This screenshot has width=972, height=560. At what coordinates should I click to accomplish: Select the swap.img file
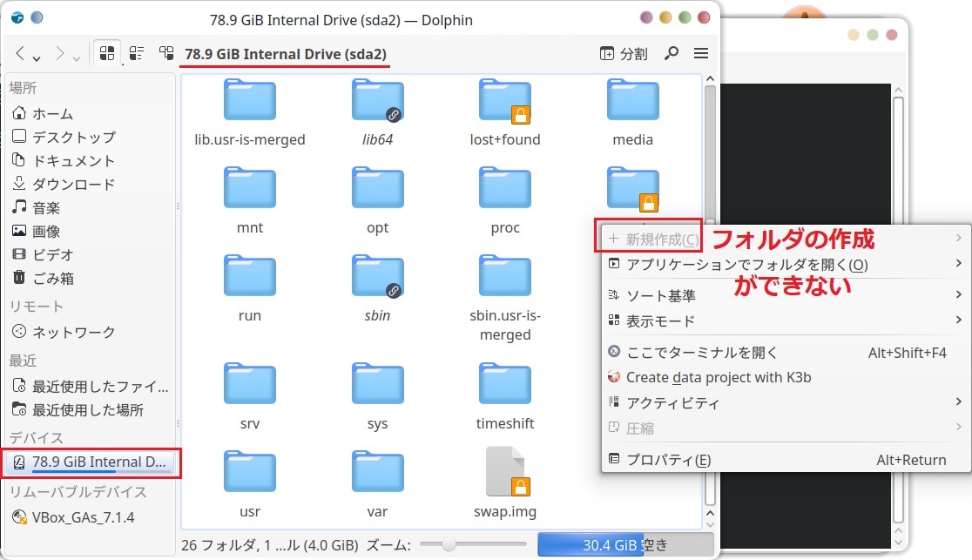pyautogui.click(x=505, y=484)
